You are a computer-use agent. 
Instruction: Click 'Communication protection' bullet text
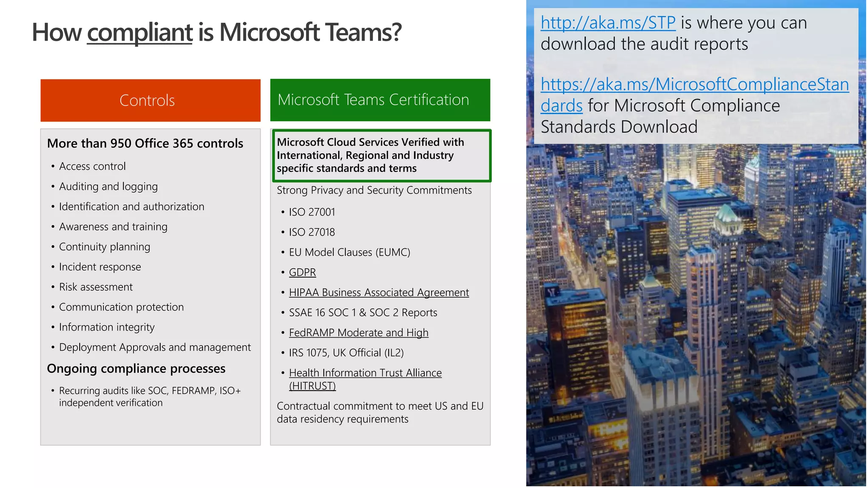(x=121, y=307)
